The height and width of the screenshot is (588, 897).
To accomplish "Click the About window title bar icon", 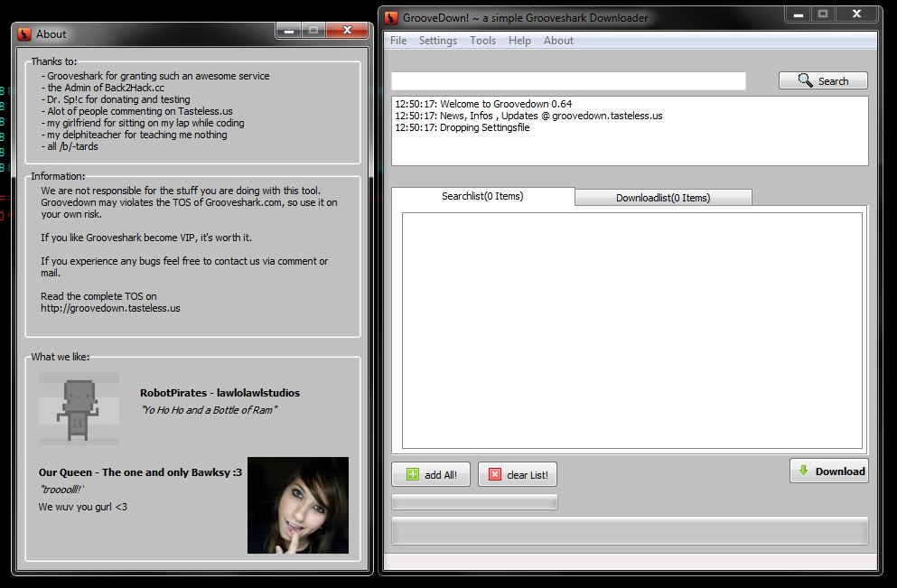I will [23, 33].
